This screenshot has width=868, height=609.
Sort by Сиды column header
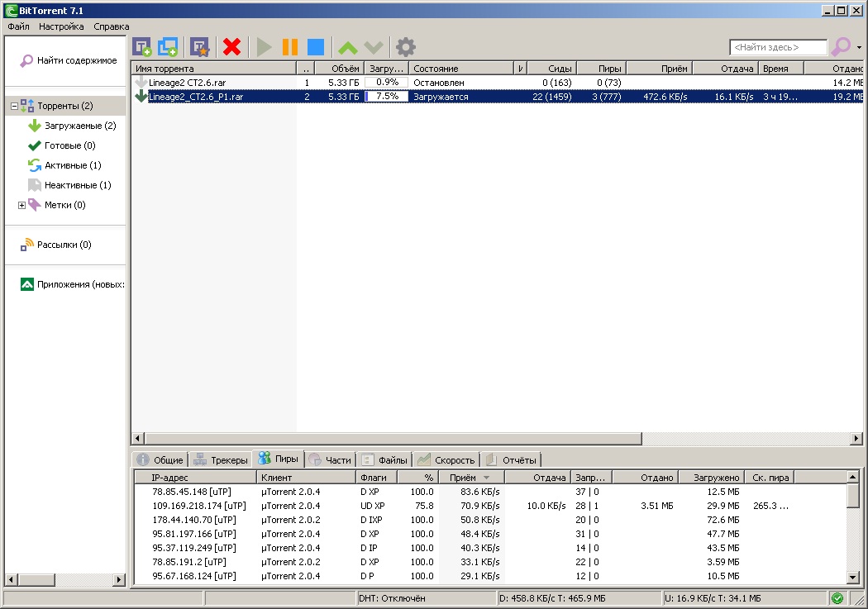(x=552, y=69)
